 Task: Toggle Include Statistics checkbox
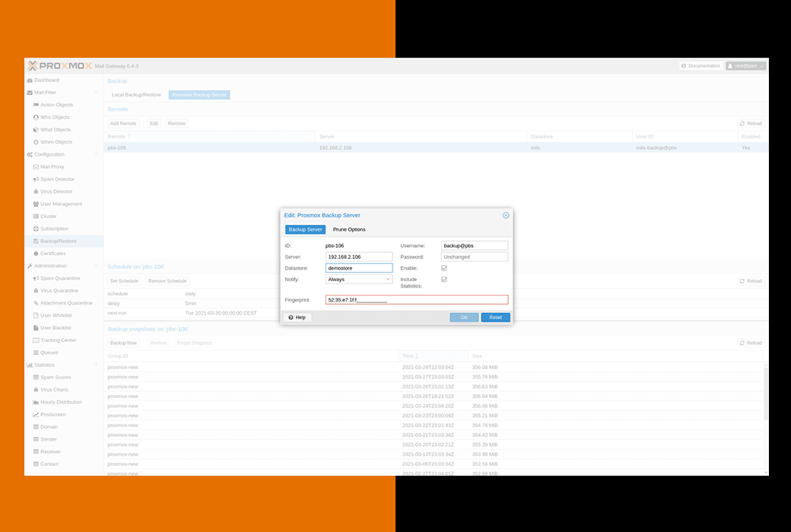pyautogui.click(x=444, y=280)
